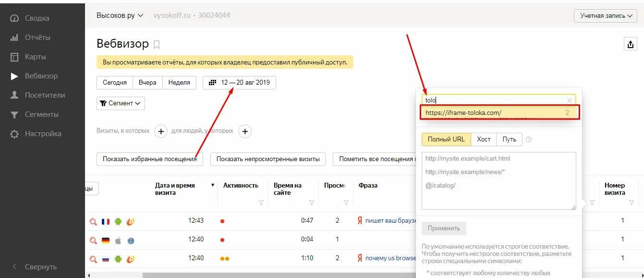Screen dimensions: 644x278
Task: Select https://iframe-toloka.com/ suggestion
Action: [500, 113]
